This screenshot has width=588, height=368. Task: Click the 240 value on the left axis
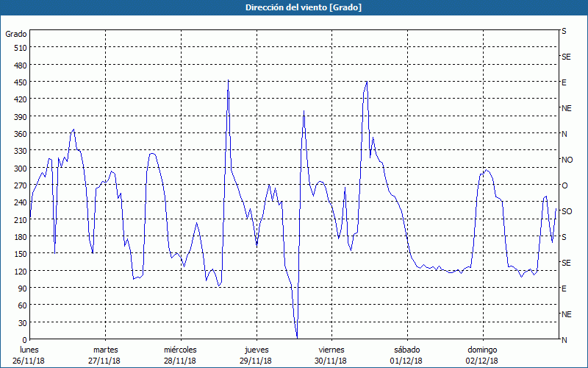tap(21, 202)
